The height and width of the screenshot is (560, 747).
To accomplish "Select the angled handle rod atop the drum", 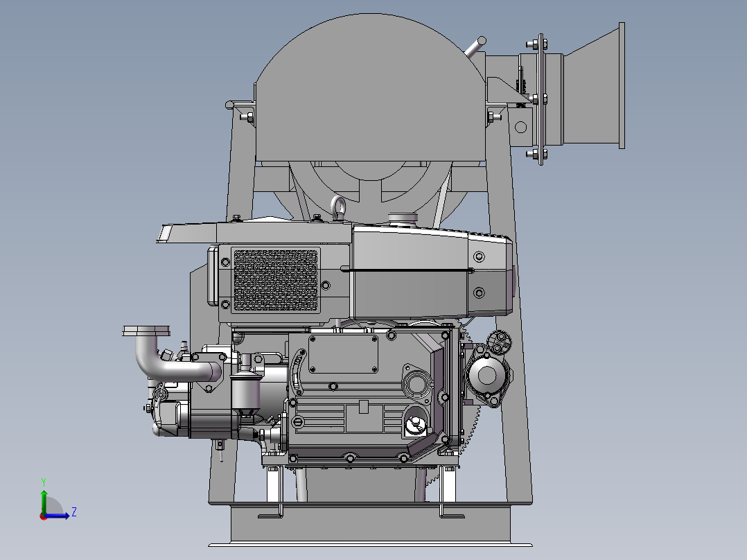I will coord(475,48).
